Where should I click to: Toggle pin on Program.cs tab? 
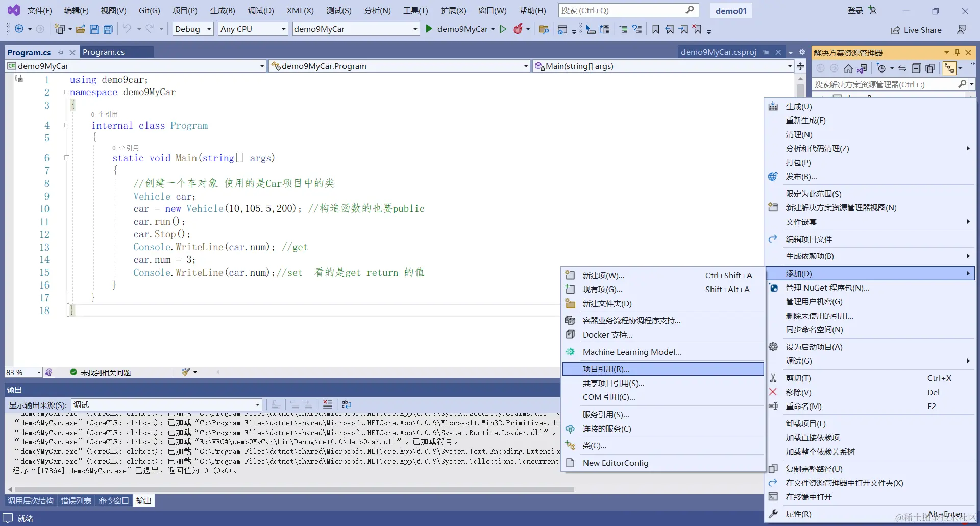point(61,52)
